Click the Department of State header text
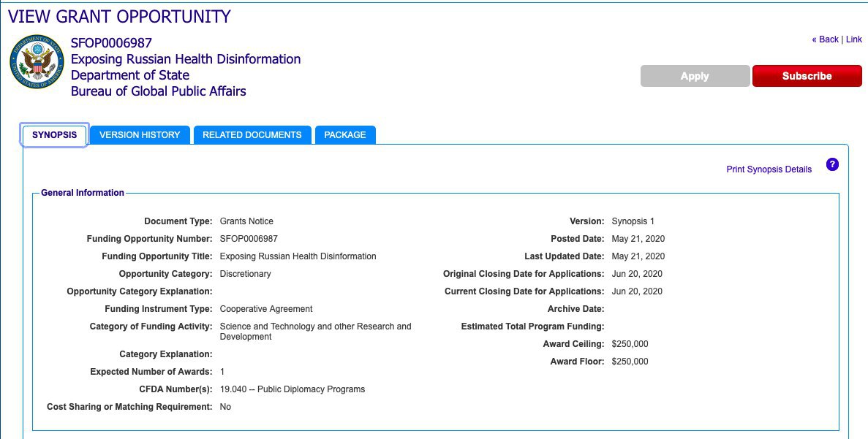This screenshot has width=868, height=439. [130, 75]
